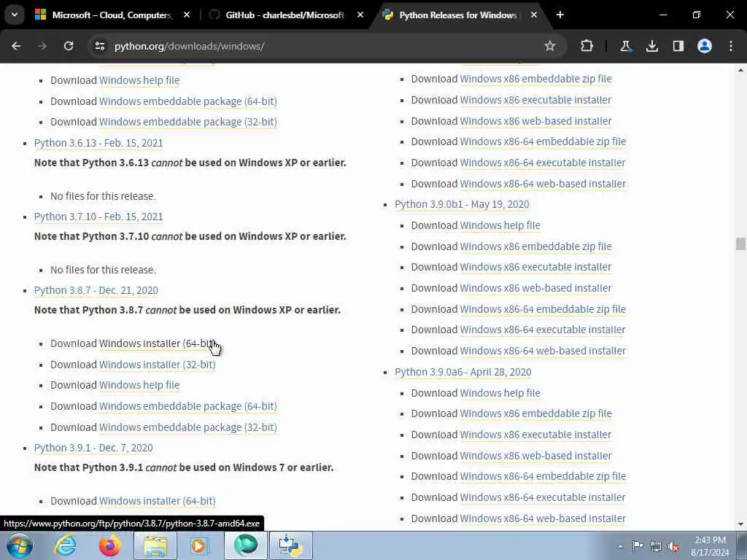
Task: Open Windows Media Player from the taskbar
Action: [200, 545]
